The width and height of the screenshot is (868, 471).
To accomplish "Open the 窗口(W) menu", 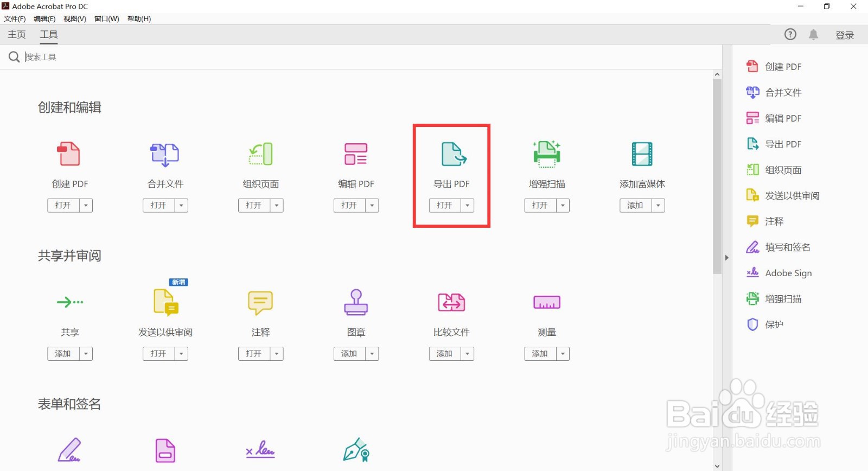I will [x=107, y=18].
